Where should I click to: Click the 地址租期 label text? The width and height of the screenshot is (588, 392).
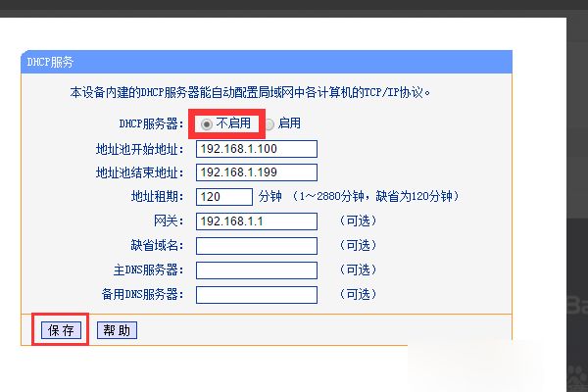click(157, 197)
